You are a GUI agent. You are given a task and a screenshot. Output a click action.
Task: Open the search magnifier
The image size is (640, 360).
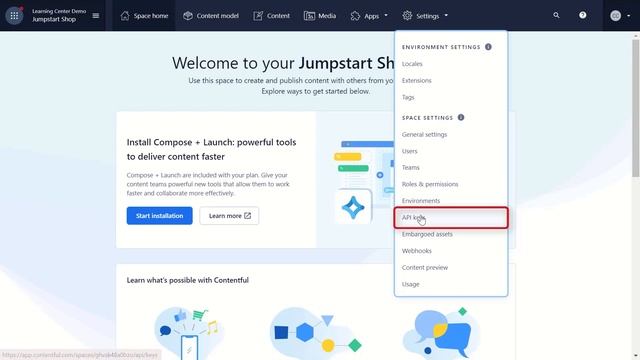[556, 15]
